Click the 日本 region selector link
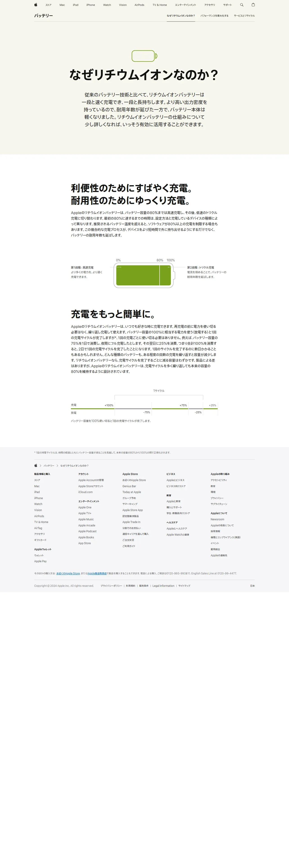 [252, 586]
